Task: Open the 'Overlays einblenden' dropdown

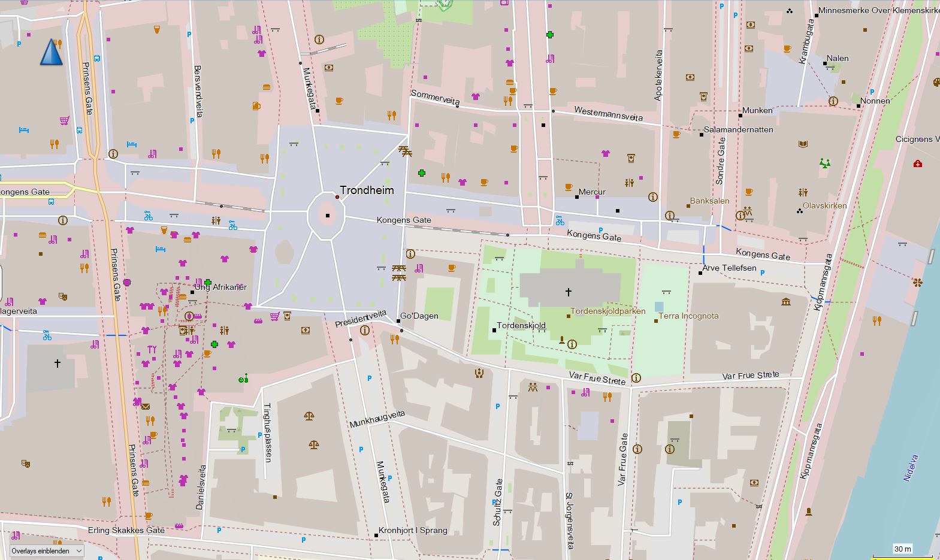Action: tap(47, 550)
